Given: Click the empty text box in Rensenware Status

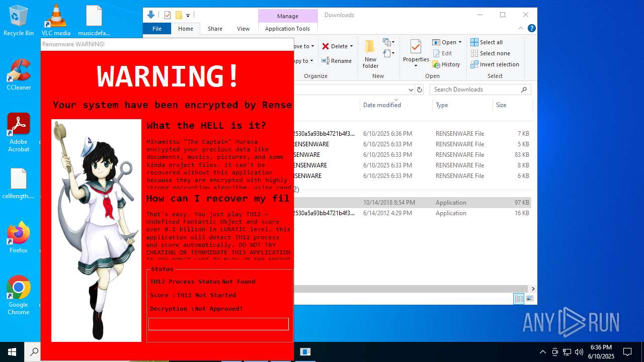Looking at the screenshot, I should (x=218, y=324).
